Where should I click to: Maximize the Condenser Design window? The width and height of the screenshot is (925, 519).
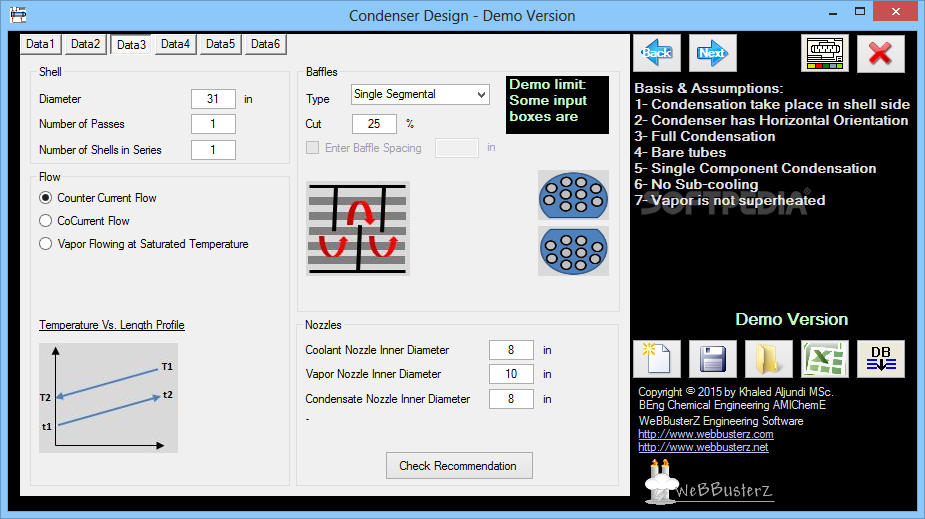click(x=860, y=12)
